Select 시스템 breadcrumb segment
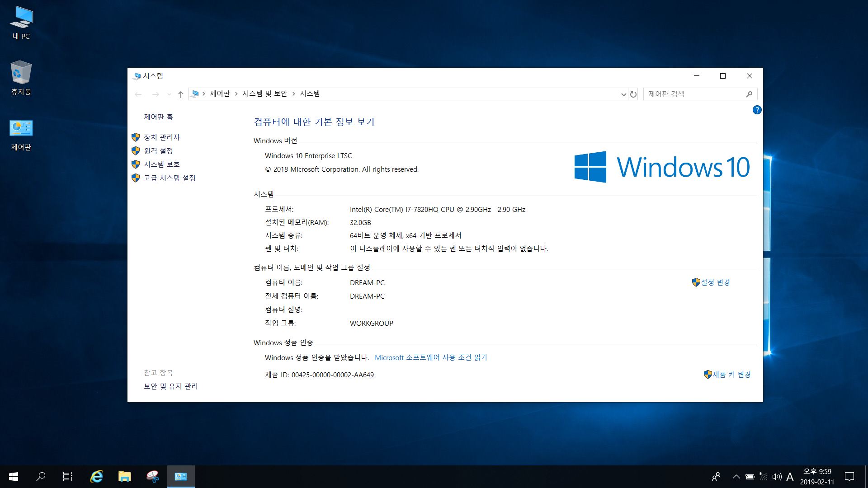Image resolution: width=868 pixels, height=488 pixels. click(310, 94)
